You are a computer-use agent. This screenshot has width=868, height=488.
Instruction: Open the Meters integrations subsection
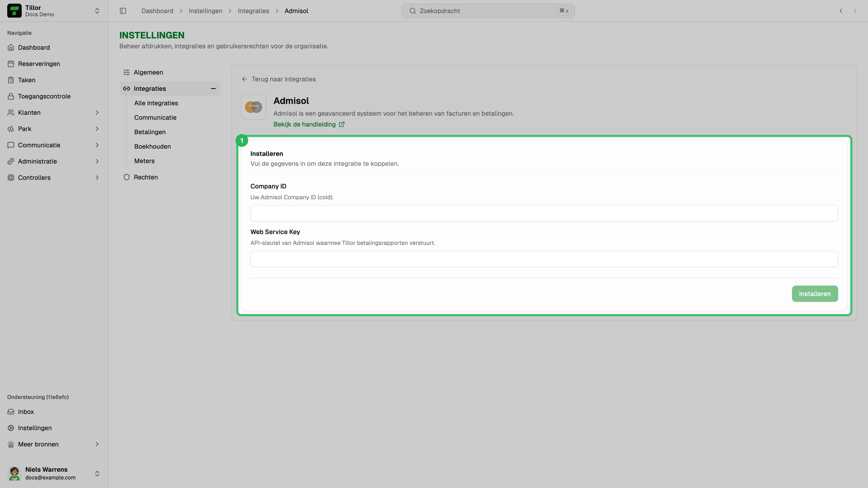[145, 161]
